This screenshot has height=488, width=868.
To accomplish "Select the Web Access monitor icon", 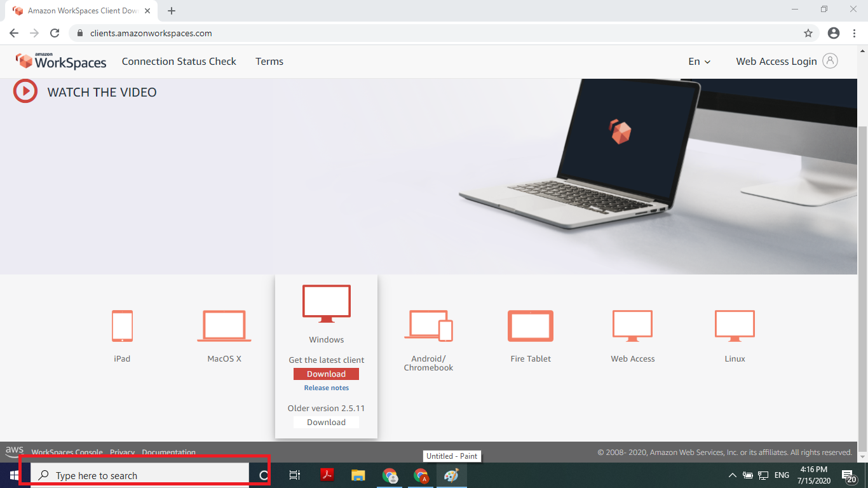I will click(633, 326).
